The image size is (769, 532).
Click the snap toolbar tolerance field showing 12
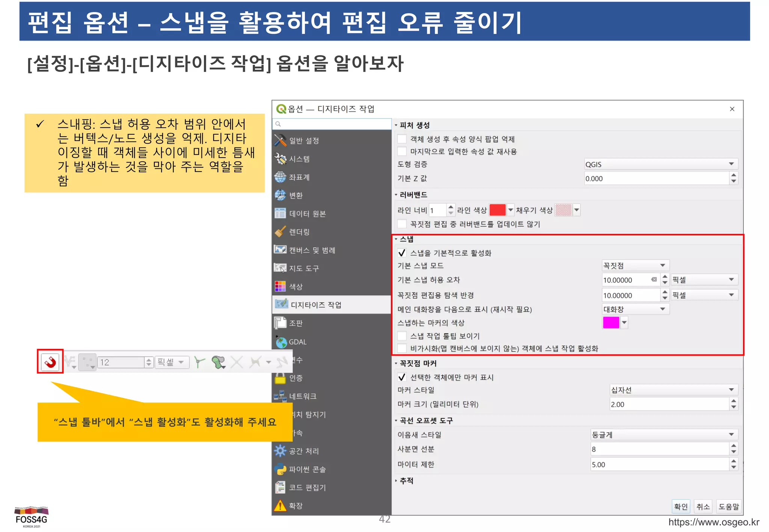[121, 362]
